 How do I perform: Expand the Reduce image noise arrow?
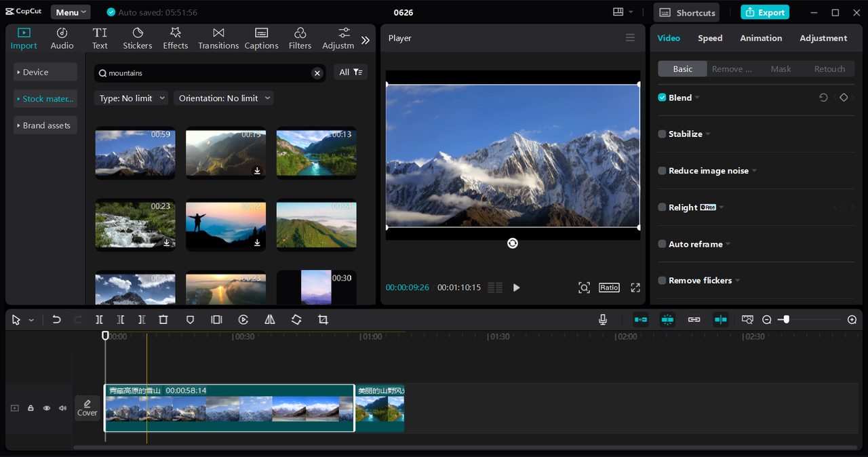pos(754,171)
